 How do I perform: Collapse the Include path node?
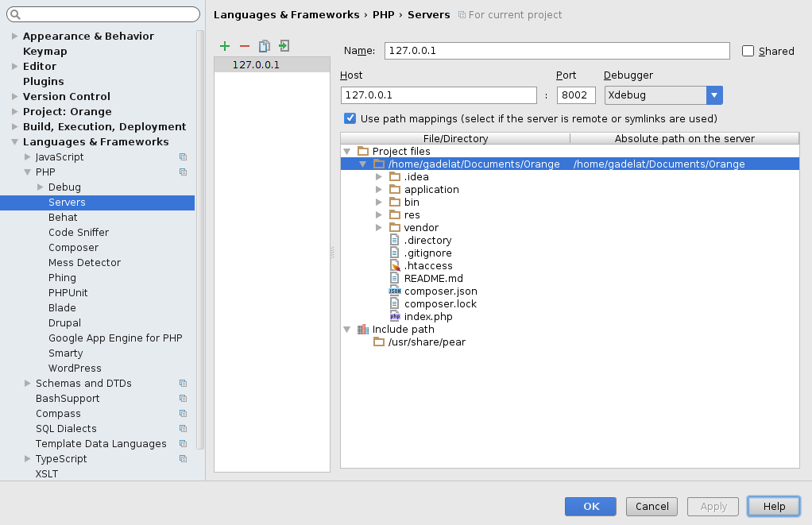point(347,330)
